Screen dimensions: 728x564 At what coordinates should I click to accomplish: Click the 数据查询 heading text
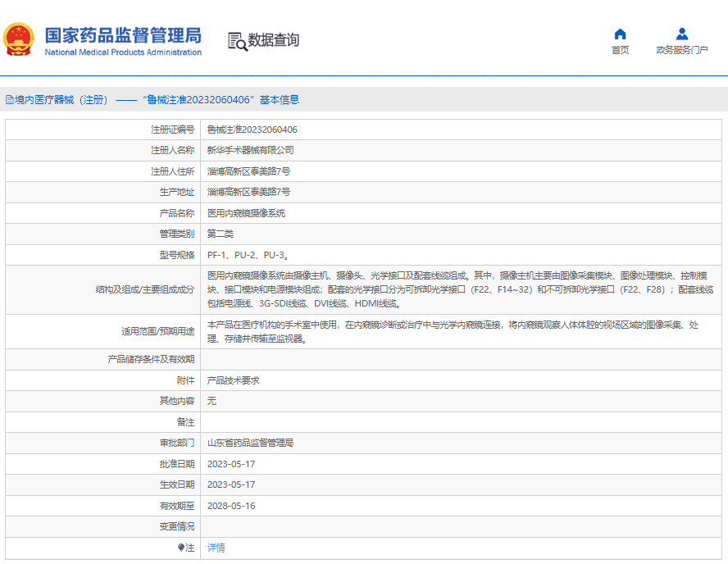pos(274,40)
